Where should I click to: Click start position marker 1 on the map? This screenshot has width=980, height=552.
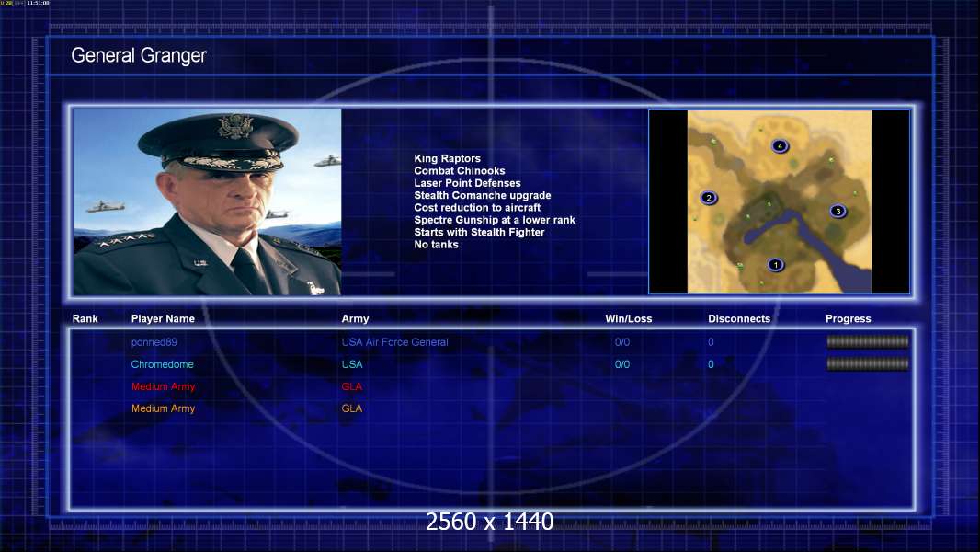coord(775,265)
